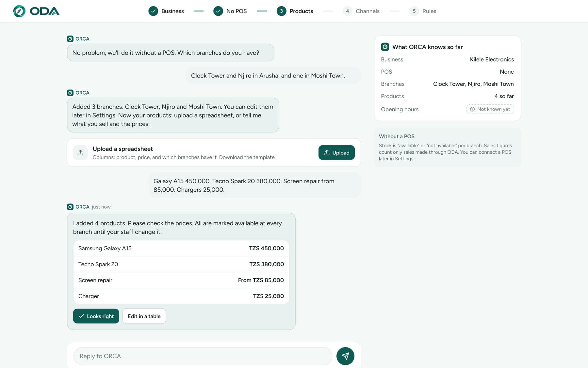
Task: Open the Business step label
Action: pyautogui.click(x=172, y=11)
